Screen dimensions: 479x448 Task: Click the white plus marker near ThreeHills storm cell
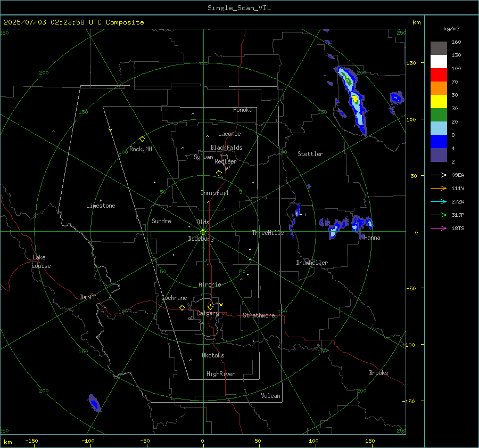click(x=301, y=214)
